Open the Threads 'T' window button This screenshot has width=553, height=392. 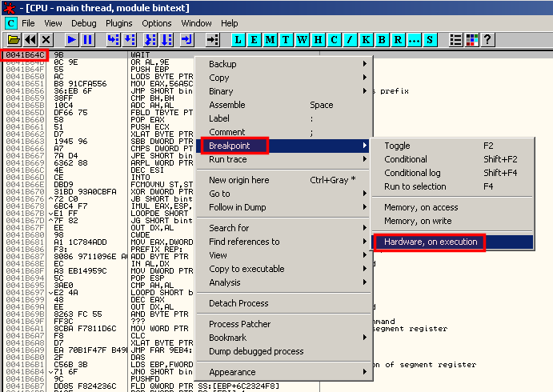pyautogui.click(x=287, y=39)
